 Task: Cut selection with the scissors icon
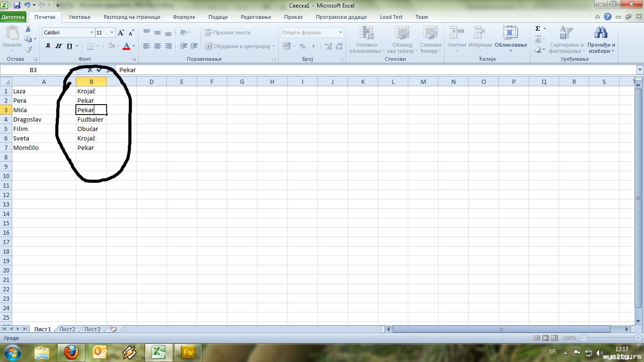tap(28, 29)
